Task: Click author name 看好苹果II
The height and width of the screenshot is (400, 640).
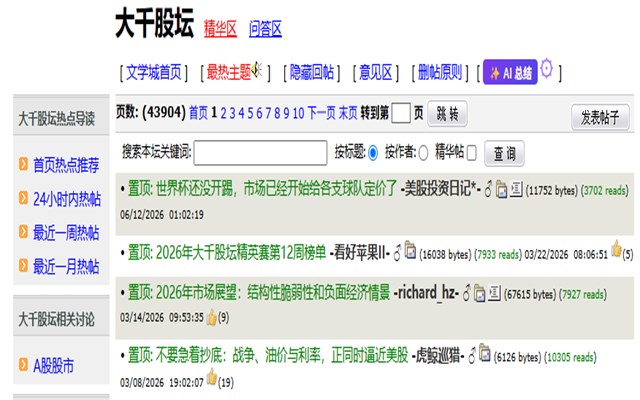Action: tap(360, 253)
